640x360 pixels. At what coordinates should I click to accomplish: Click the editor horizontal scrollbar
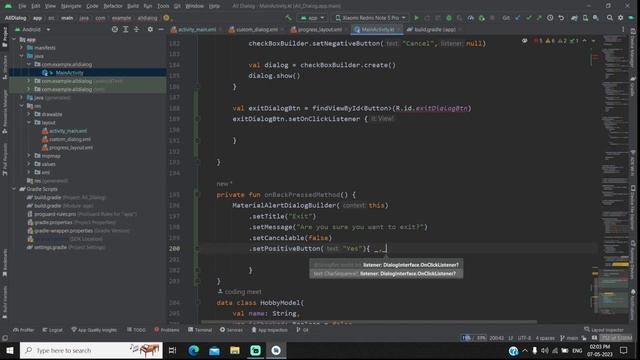click(369, 322)
